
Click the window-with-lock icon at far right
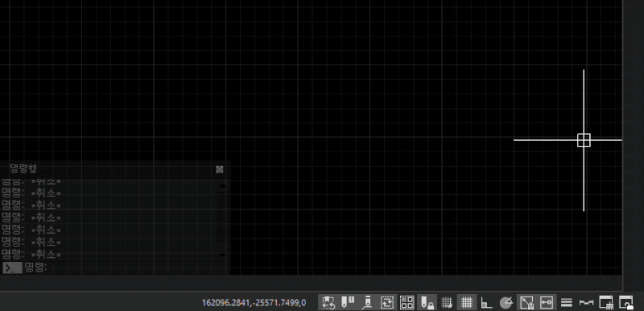click(x=626, y=303)
